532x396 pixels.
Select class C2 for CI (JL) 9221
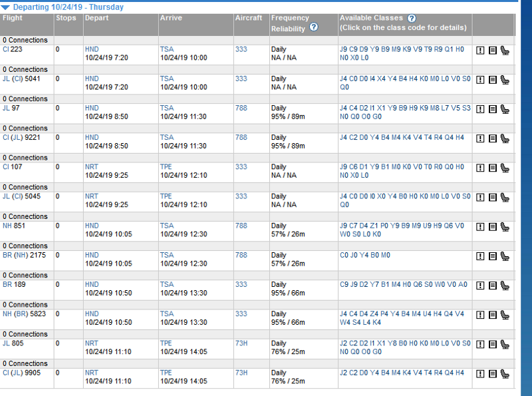pyautogui.click(x=354, y=137)
